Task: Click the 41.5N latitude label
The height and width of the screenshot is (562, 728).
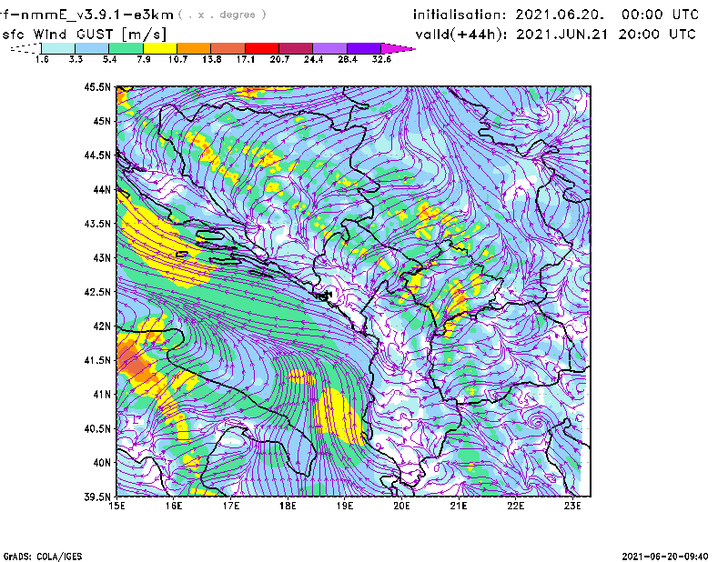Action: [97, 360]
